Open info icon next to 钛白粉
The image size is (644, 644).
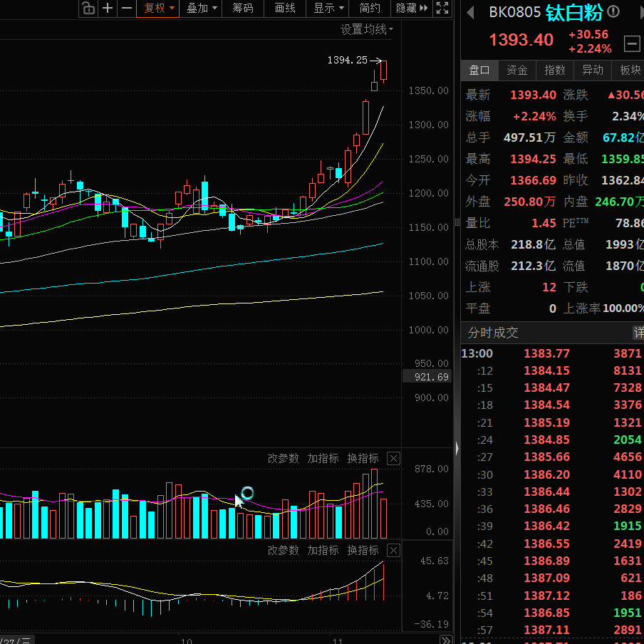coord(613,11)
